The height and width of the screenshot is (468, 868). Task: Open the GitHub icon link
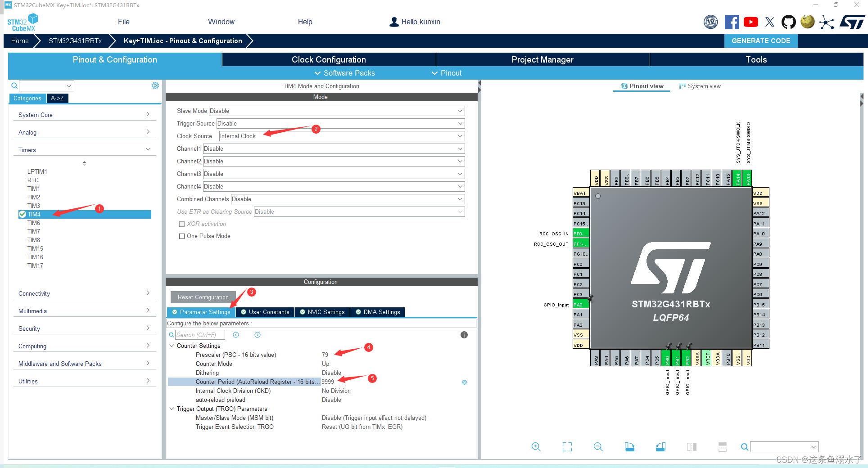point(789,22)
